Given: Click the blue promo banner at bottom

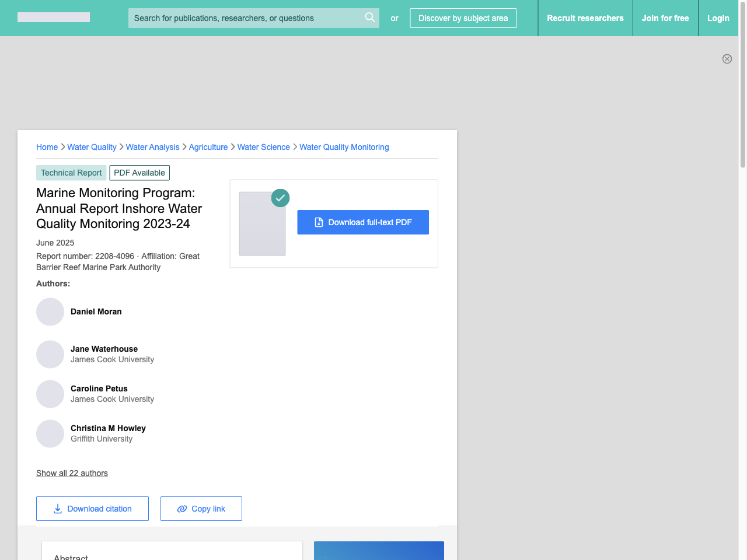Looking at the screenshot, I should [x=379, y=551].
